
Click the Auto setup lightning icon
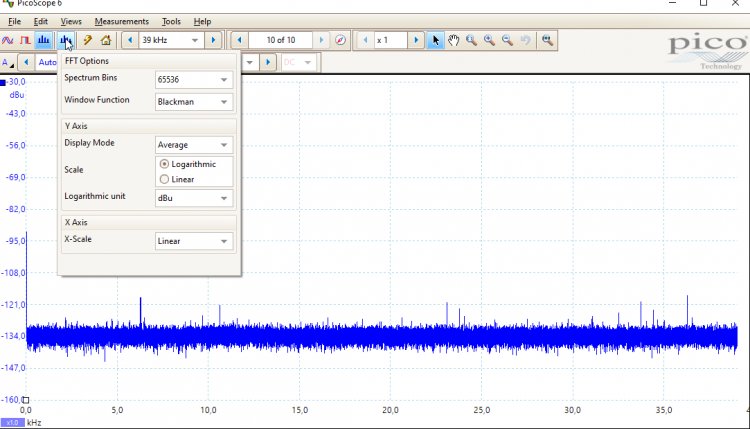[x=88, y=40]
